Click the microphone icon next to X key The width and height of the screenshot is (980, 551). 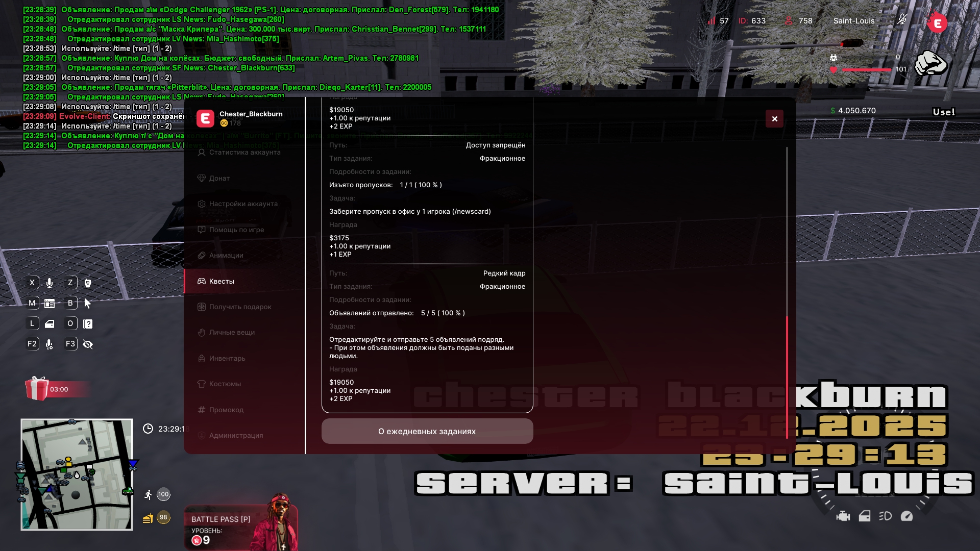(x=50, y=283)
